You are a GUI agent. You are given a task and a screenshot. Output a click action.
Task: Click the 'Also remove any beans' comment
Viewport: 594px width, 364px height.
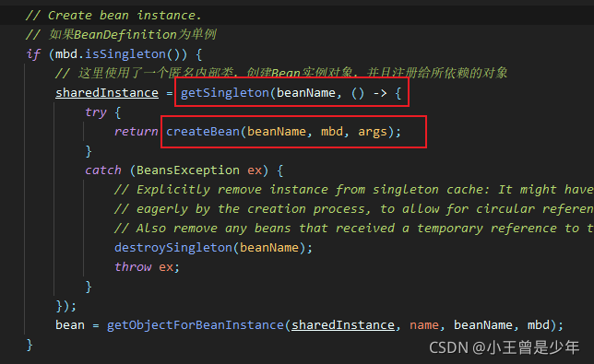353,229
